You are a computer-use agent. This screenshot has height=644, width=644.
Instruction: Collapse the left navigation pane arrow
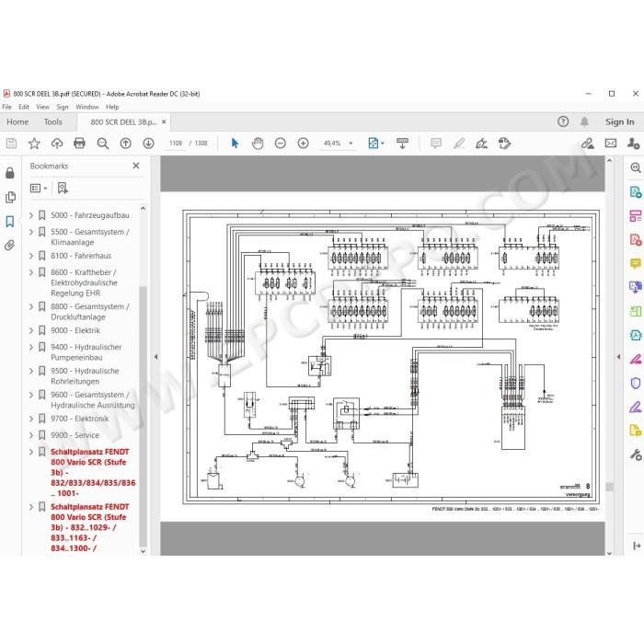coord(155,357)
